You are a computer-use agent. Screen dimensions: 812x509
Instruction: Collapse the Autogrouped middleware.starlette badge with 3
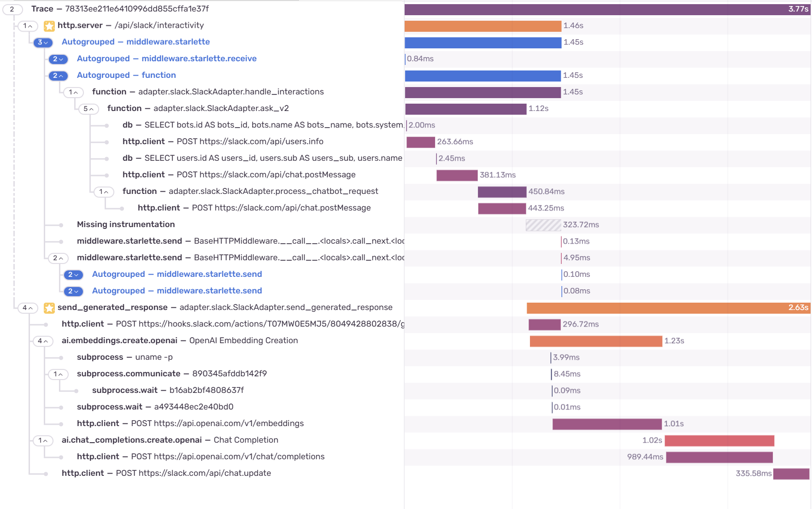43,42
